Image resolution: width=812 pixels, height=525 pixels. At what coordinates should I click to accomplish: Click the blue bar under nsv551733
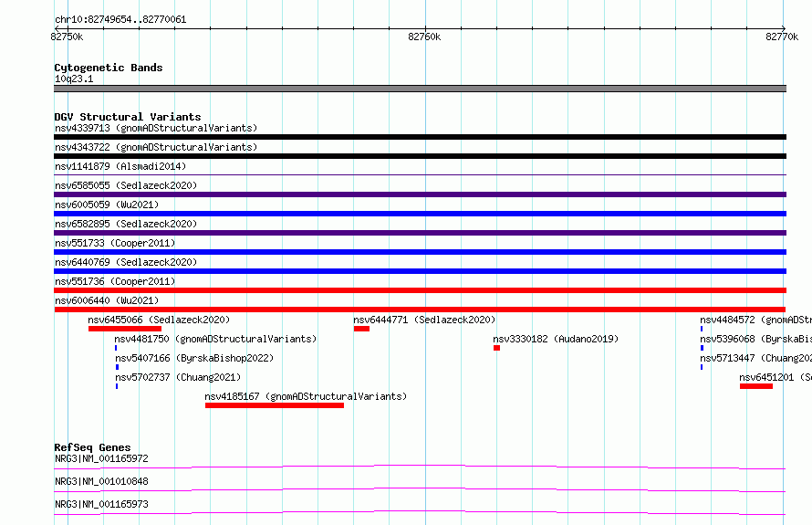[420, 252]
